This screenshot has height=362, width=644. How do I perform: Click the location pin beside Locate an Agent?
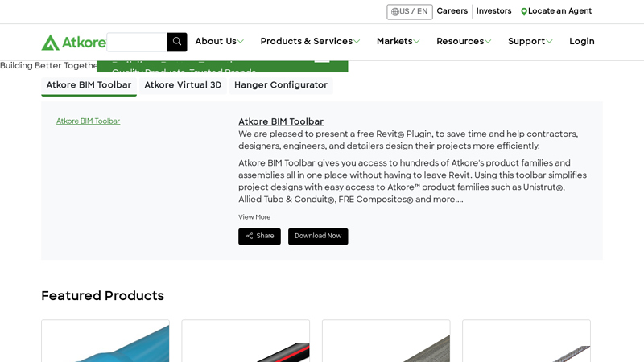[x=524, y=12]
